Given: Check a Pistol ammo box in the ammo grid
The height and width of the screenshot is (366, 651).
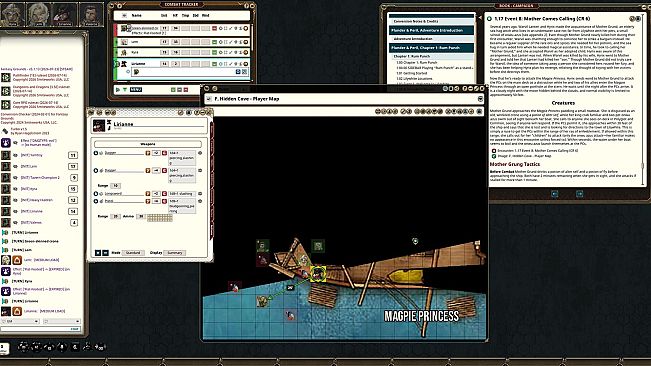Looking at the screenshot, I should [x=159, y=217].
